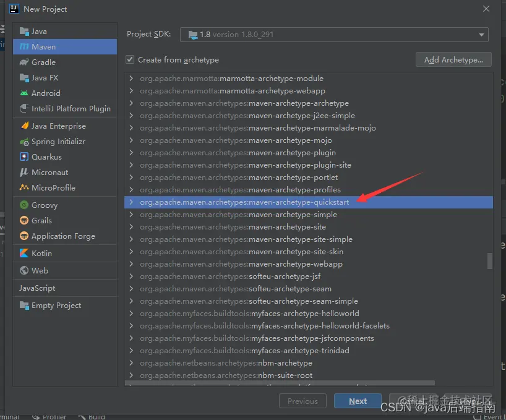The height and width of the screenshot is (420, 506).
Task: Select Java Enterprise label
Action: tap(59, 126)
